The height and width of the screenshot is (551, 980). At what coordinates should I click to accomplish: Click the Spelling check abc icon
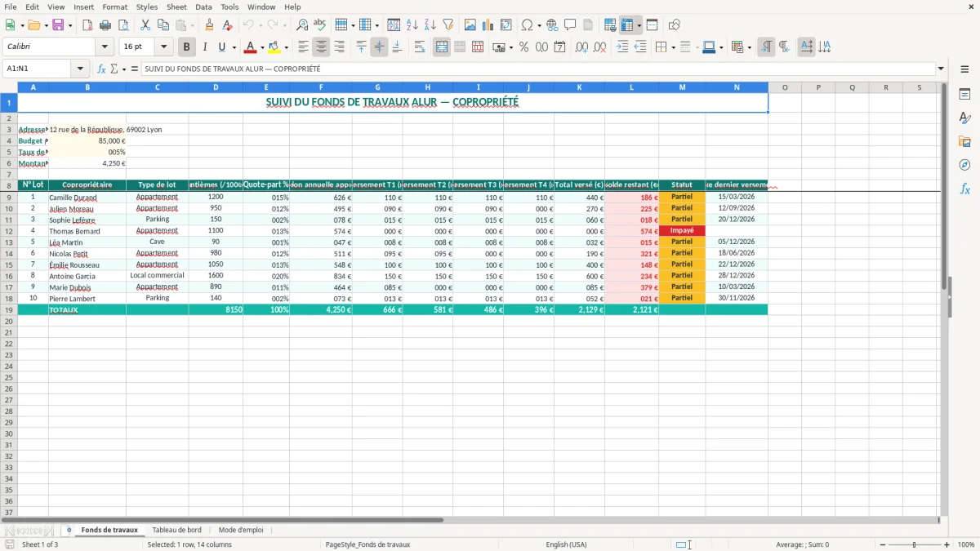320,25
